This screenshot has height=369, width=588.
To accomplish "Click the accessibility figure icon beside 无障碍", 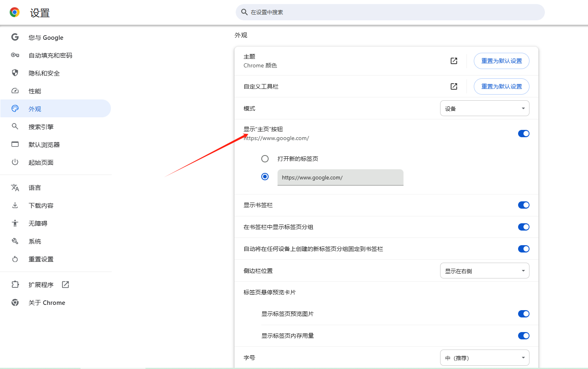I will 15,223.
